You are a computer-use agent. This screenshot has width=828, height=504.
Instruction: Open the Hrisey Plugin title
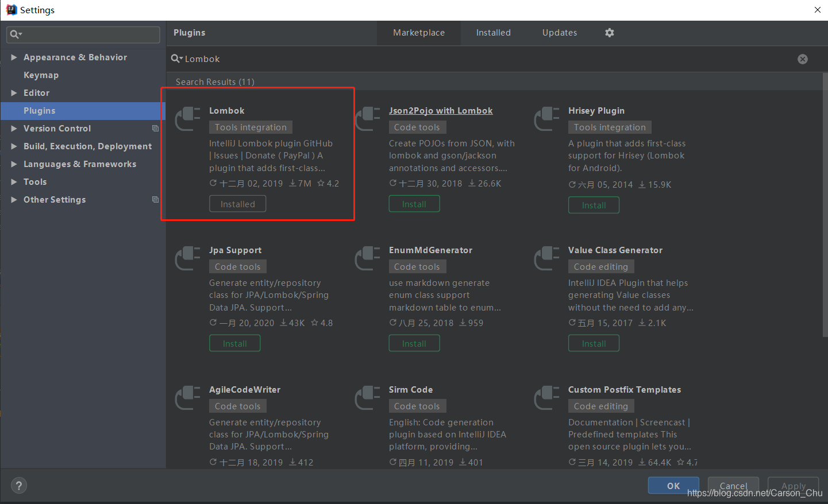point(596,111)
